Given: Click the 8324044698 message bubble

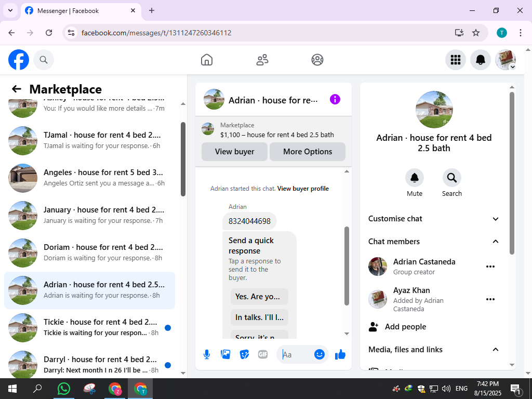Looking at the screenshot, I should tap(249, 221).
